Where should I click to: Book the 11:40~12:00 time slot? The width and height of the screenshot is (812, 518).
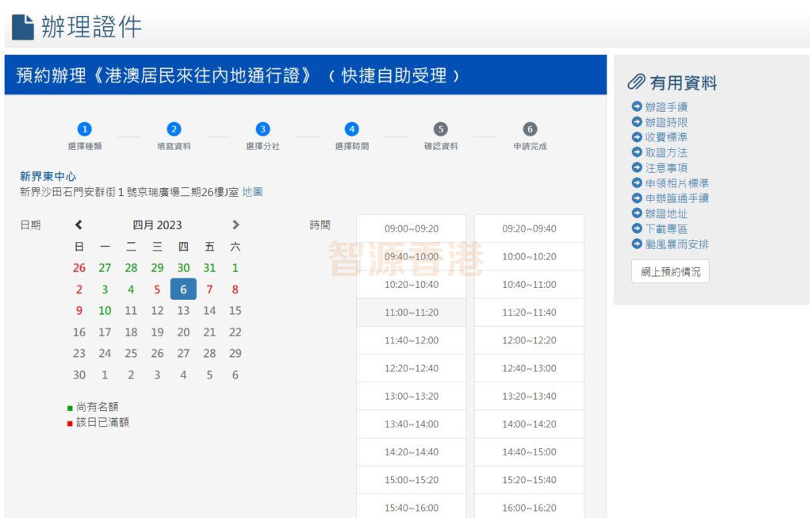coord(412,340)
